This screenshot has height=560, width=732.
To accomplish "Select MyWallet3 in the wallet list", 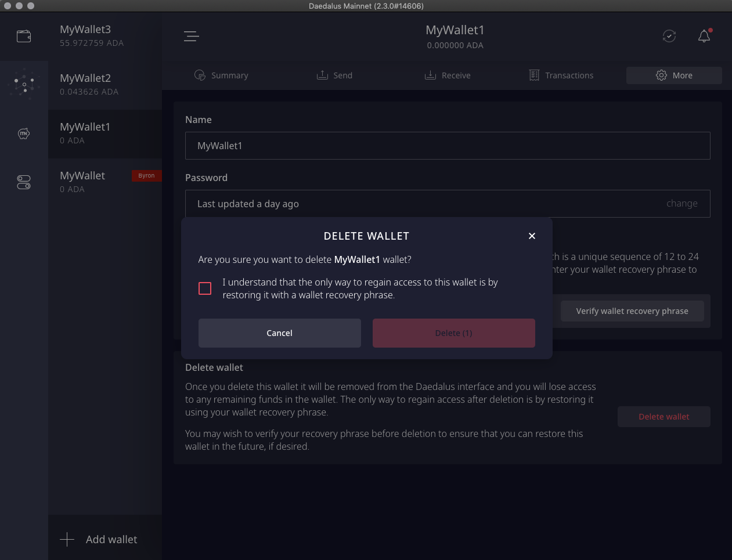I will (105, 36).
